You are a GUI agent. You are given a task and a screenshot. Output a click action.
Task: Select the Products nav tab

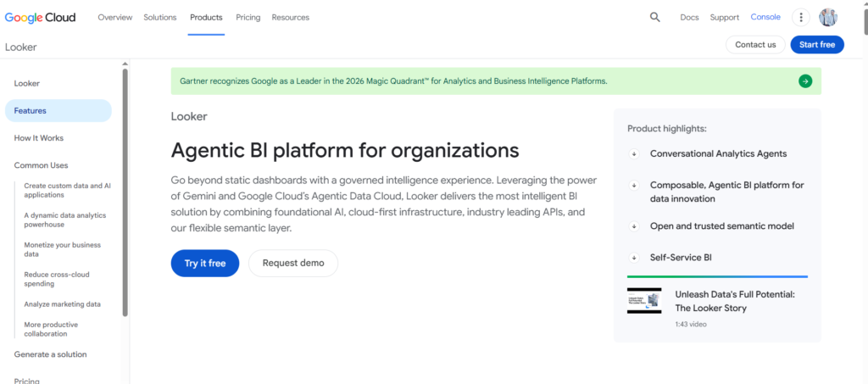click(206, 17)
